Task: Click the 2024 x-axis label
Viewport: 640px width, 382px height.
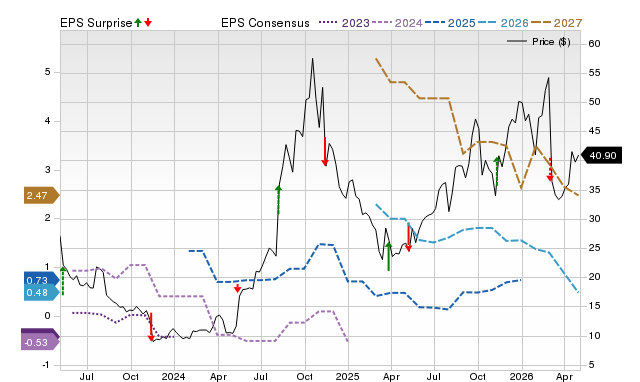Action: (173, 376)
